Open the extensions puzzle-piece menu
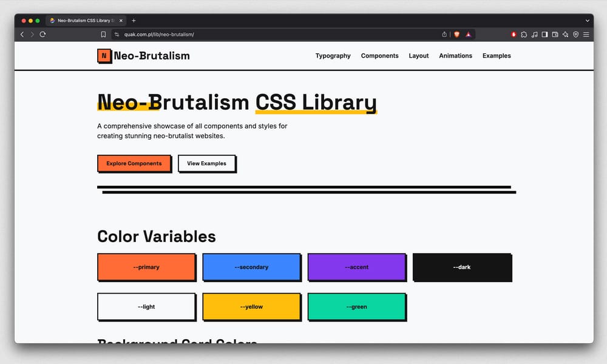The height and width of the screenshot is (364, 607). pyautogui.click(x=524, y=35)
